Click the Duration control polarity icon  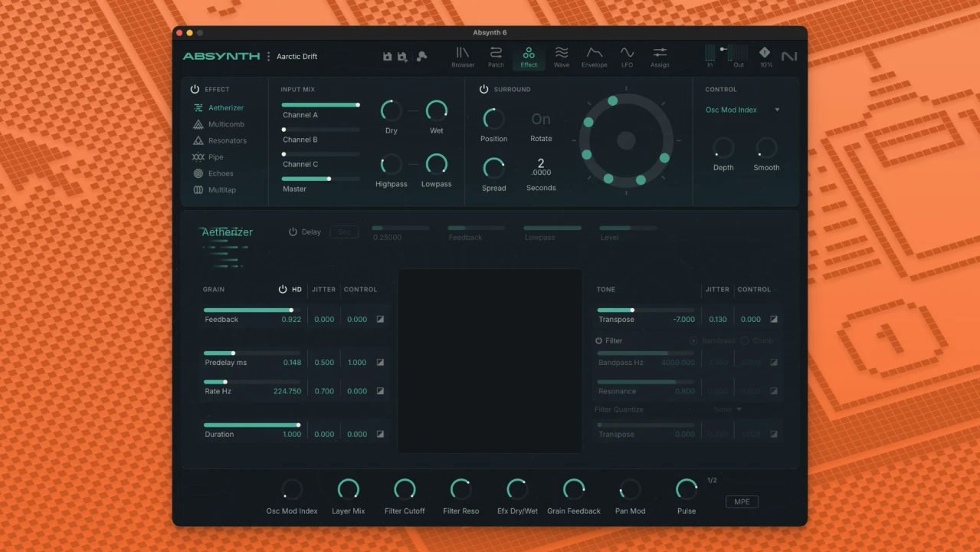(x=380, y=434)
